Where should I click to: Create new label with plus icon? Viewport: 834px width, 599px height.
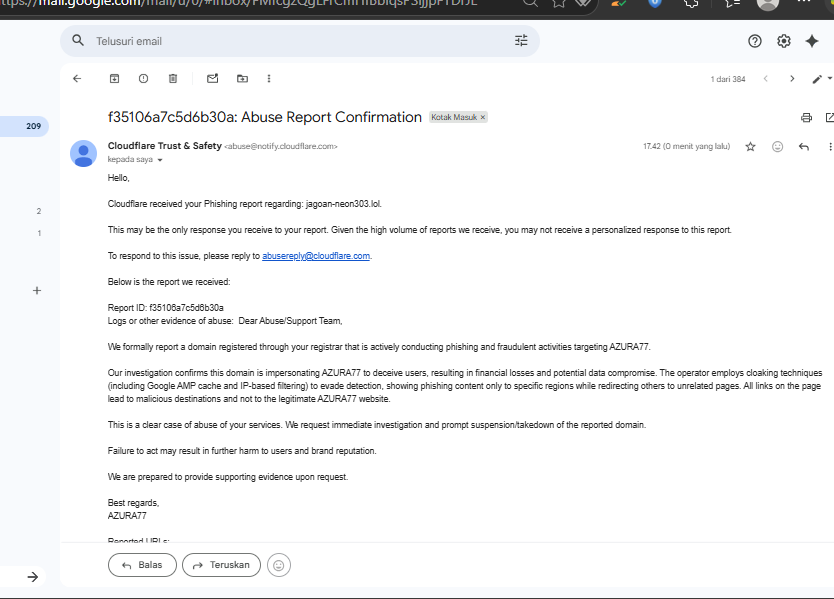(37, 290)
